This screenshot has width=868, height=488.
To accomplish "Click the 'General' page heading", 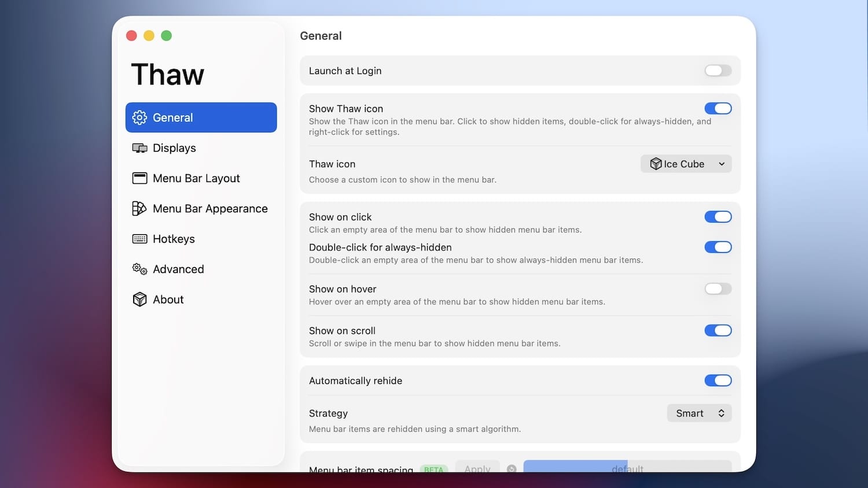I will (321, 36).
